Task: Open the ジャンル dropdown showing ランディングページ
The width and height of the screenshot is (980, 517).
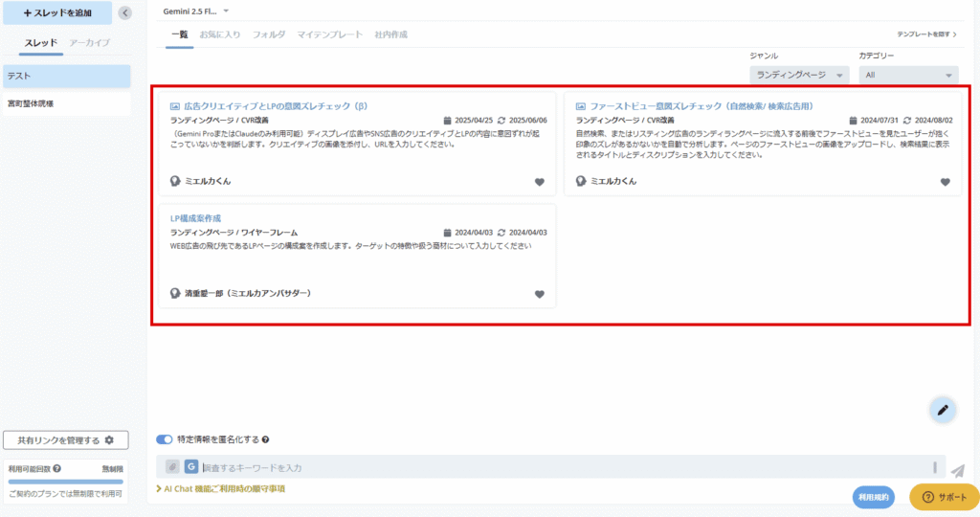Action: click(x=799, y=76)
